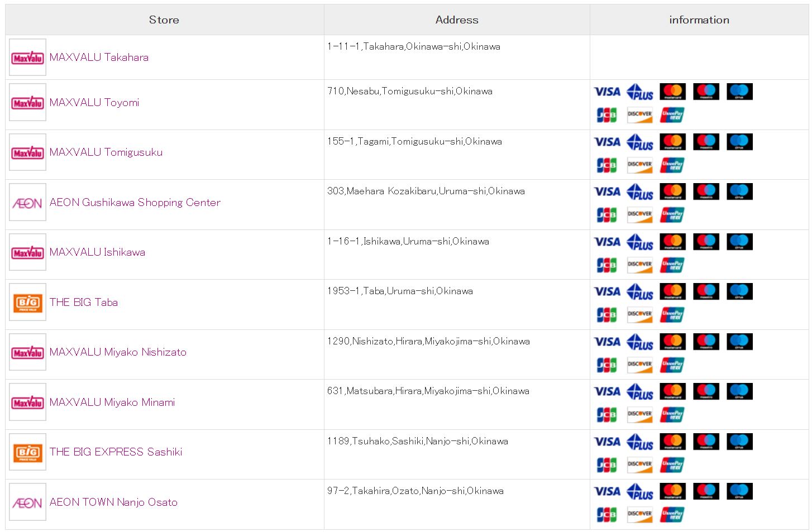Click the Discover icon in the THE BIG Taba row

click(640, 315)
